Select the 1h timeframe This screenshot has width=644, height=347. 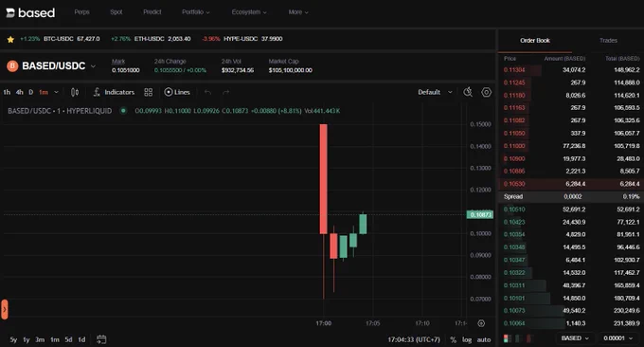coord(7,92)
